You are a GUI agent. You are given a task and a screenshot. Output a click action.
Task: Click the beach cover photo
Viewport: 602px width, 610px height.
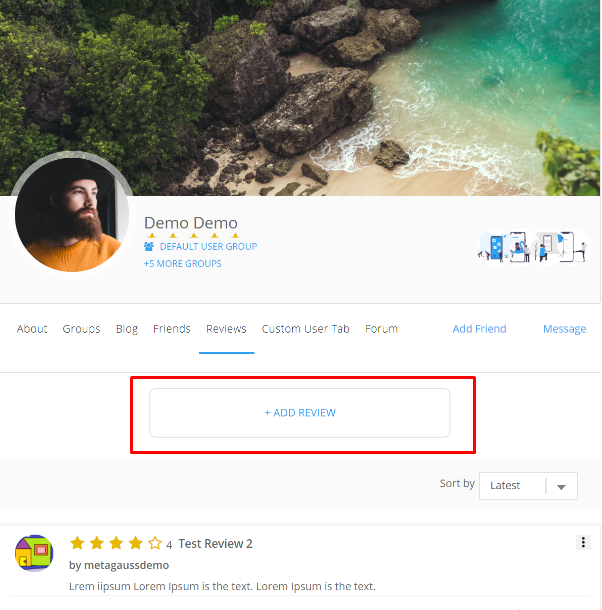(300, 98)
